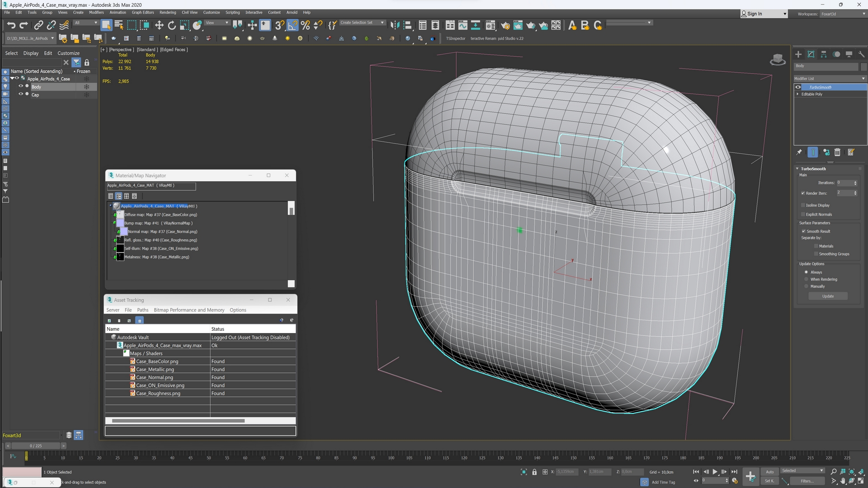This screenshot has height=488, width=868.
Task: Choose the Select and Scale tool
Action: [184, 25]
